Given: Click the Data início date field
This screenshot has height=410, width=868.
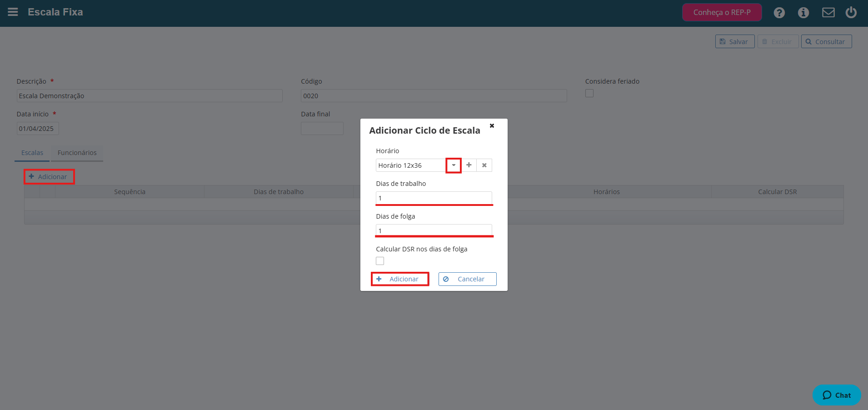Looking at the screenshot, I should tap(38, 129).
